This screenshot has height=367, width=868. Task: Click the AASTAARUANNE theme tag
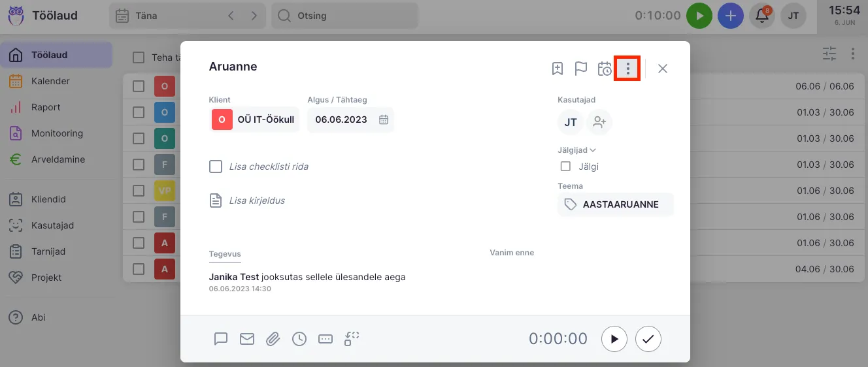615,204
